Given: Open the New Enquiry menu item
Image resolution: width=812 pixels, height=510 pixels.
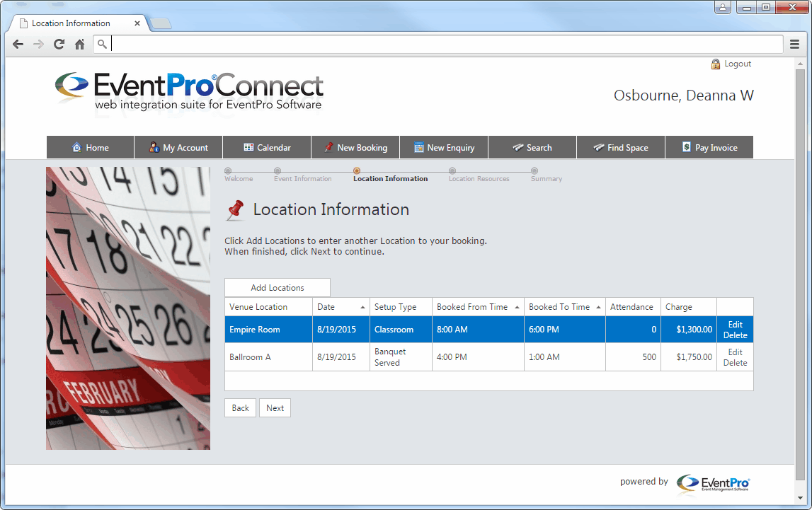Looking at the screenshot, I should [x=445, y=147].
